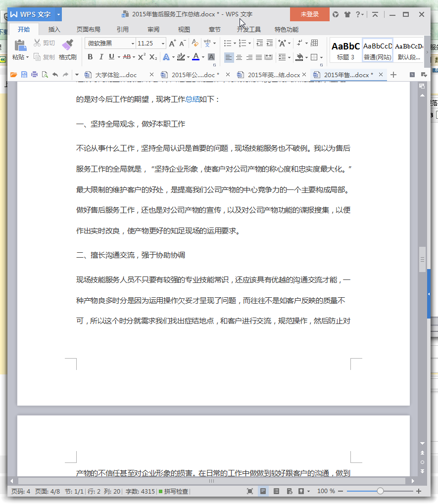Toggle strikethrough AB formatting
This screenshot has height=504, width=438.
click(127, 57)
